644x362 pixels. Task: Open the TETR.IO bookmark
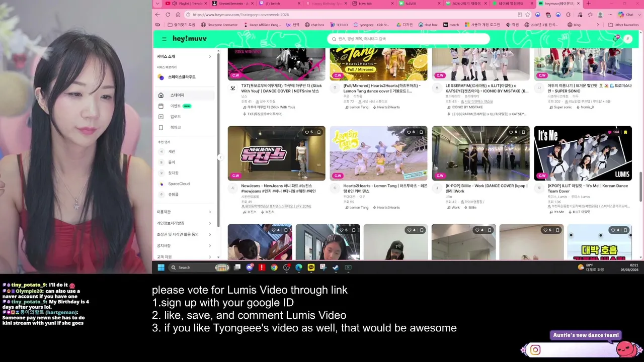click(x=339, y=25)
